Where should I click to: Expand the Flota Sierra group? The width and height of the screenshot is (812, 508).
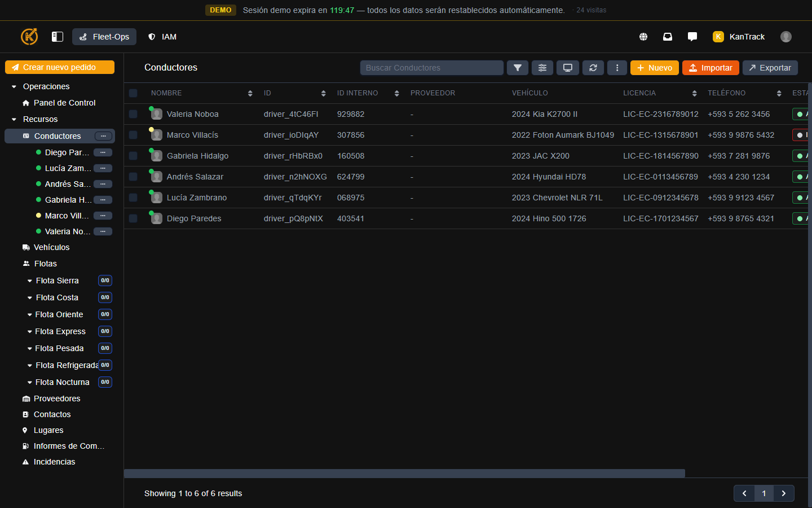[30, 281]
